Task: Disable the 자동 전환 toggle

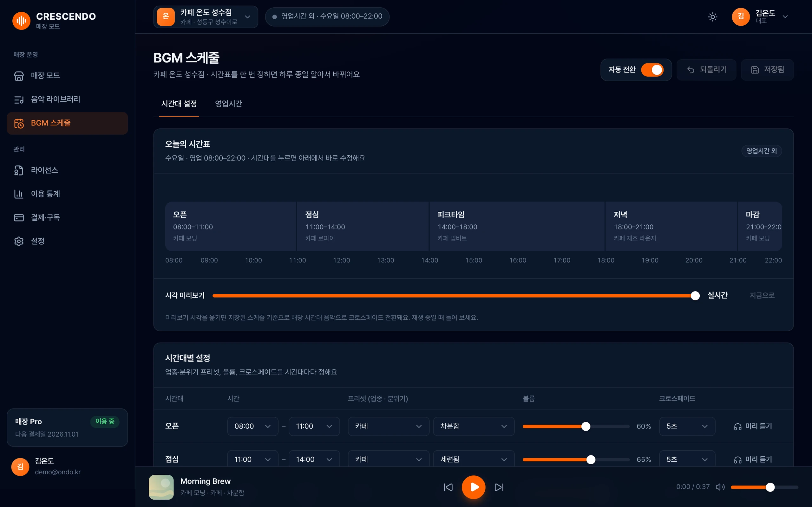Action: point(652,70)
